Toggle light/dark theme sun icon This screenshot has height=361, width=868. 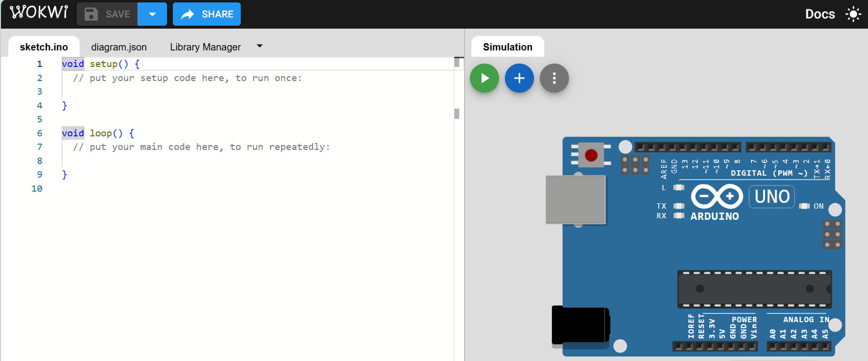coord(853,14)
